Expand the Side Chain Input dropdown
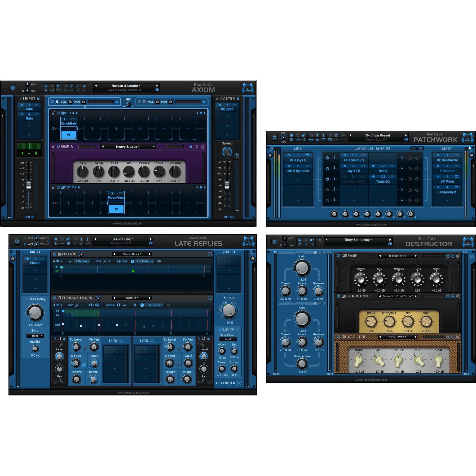The width and height of the screenshot is (476, 476). 228,339
